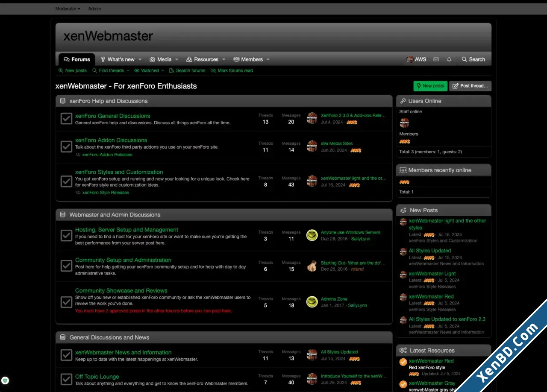Click forum status icon for Off Topic Lounge
This screenshot has width=547, height=392.
pos(66,379)
